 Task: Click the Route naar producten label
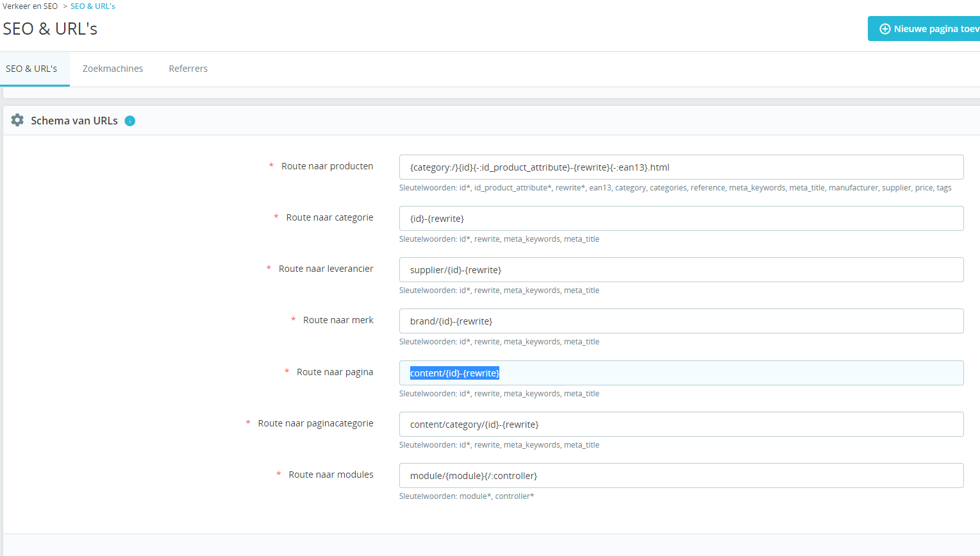[327, 166]
